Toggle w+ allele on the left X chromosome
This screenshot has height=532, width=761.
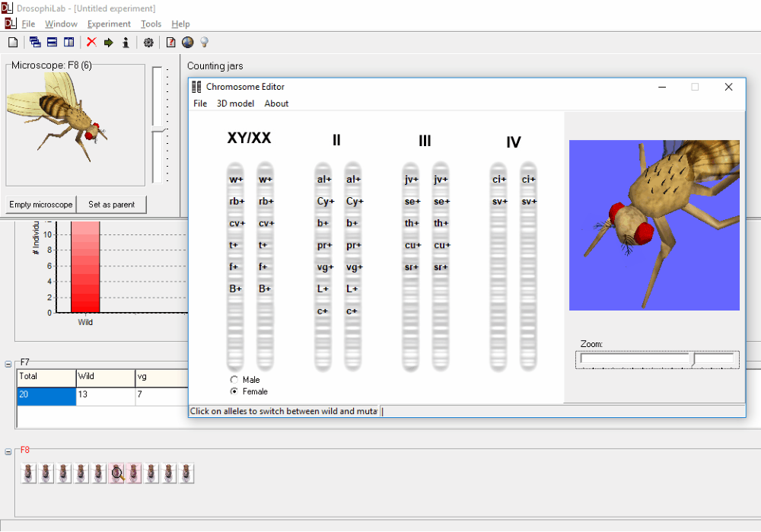pos(236,180)
